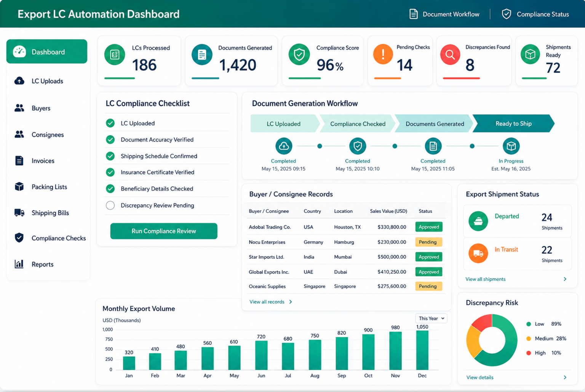Click the Departed ship icon
585x392 pixels.
pyautogui.click(x=478, y=221)
